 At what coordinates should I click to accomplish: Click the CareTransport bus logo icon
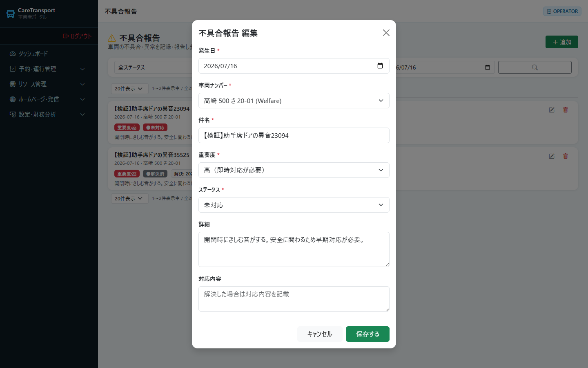pyautogui.click(x=11, y=14)
